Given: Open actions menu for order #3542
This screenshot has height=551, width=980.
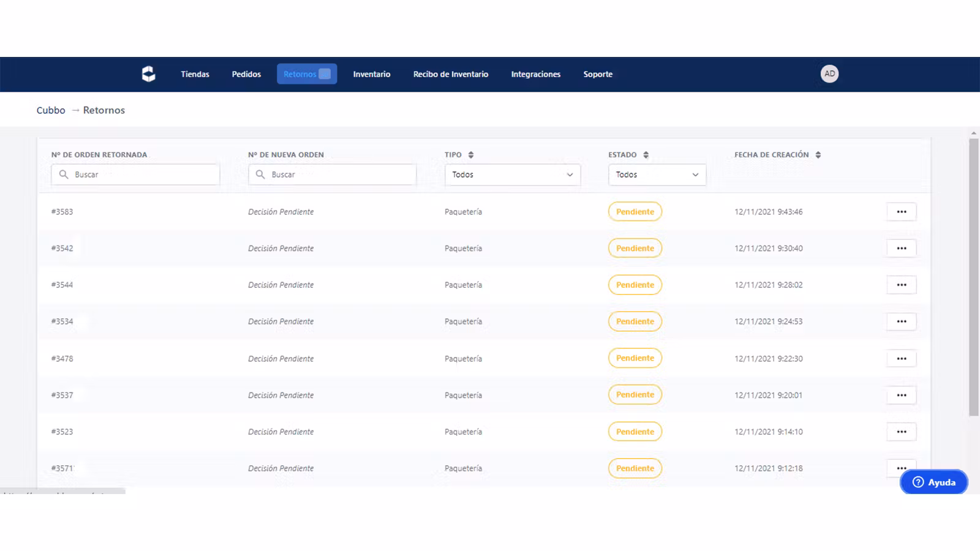Looking at the screenshot, I should (x=902, y=249).
